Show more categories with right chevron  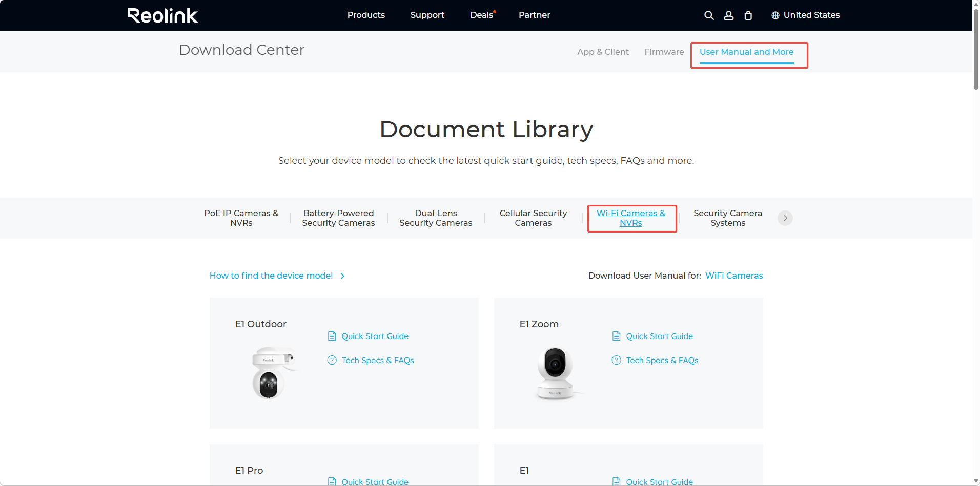[785, 218]
